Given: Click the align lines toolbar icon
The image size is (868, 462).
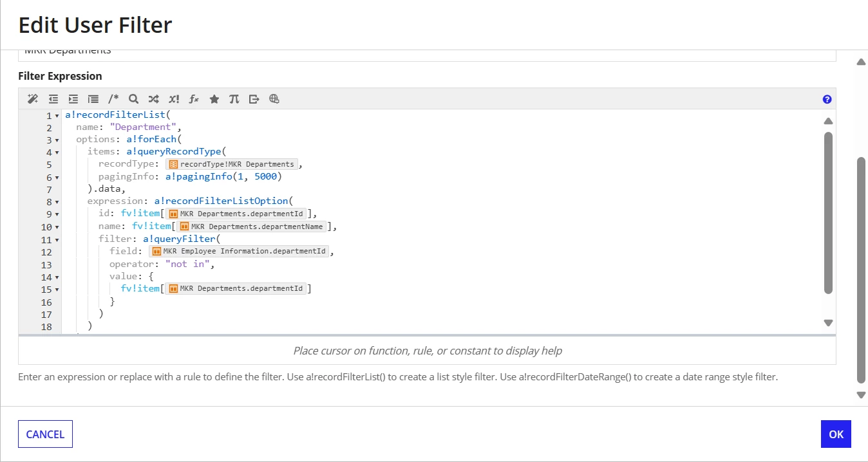Looking at the screenshot, I should [93, 99].
